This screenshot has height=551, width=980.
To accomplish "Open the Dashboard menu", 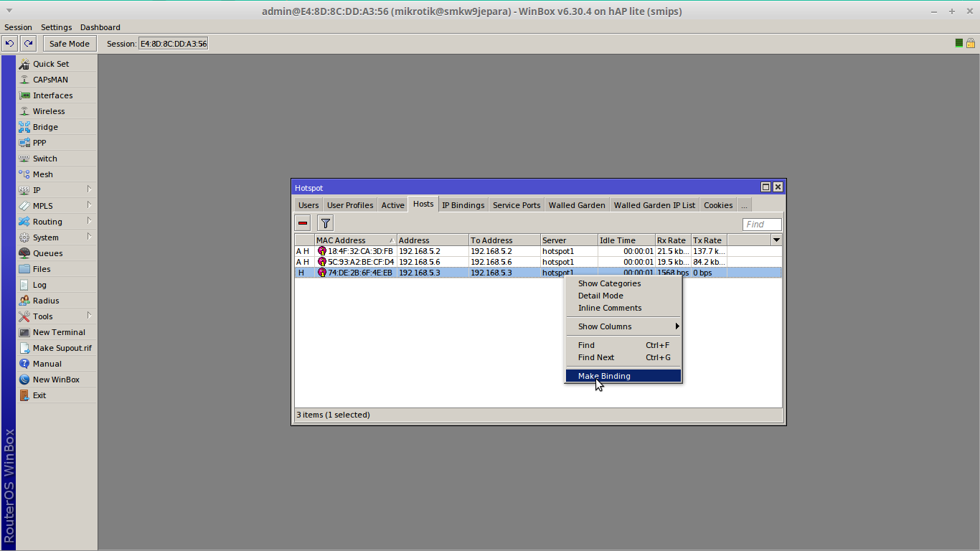I will 100,27.
